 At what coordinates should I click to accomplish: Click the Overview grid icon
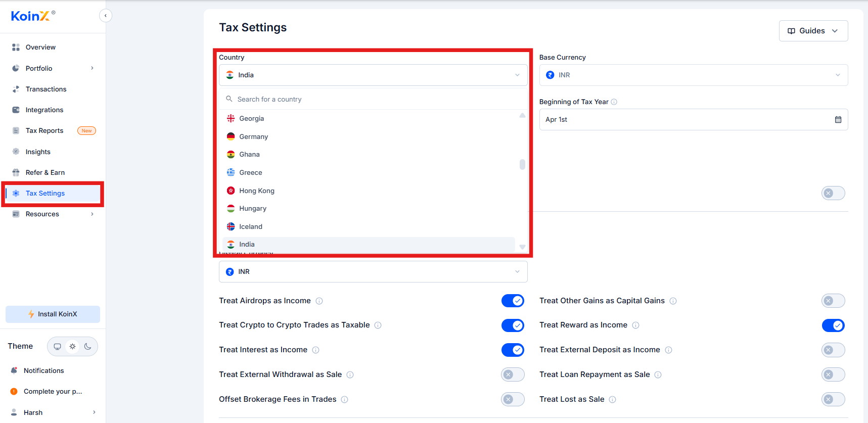[16, 47]
